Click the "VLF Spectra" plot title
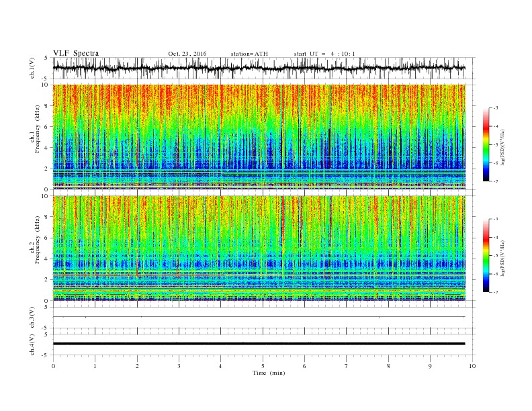Screen dimensions: 532x411 click(76, 53)
